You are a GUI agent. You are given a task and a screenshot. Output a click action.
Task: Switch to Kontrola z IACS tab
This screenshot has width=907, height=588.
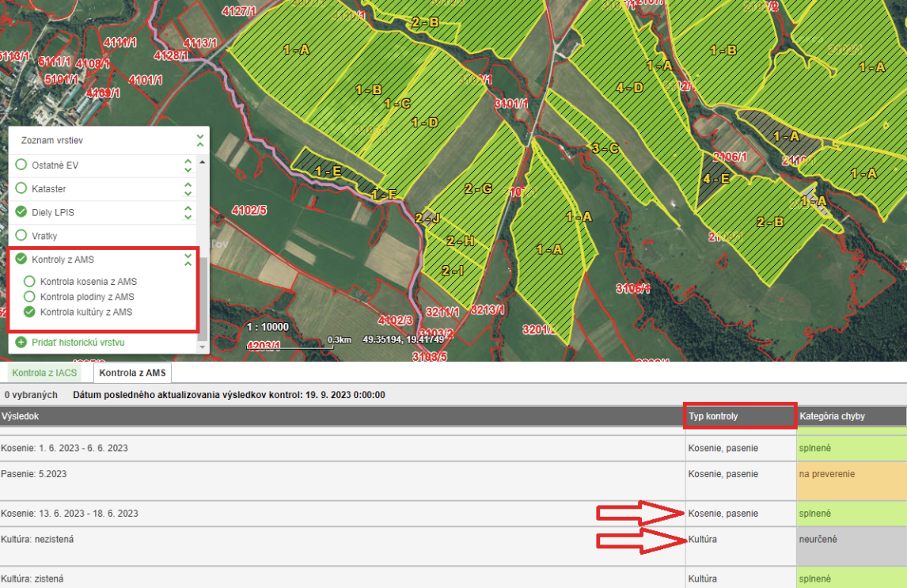pos(44,373)
